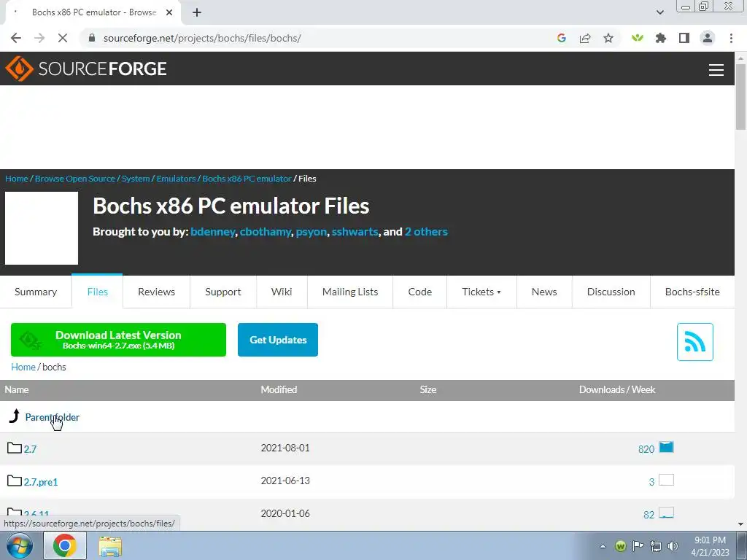Image resolution: width=747 pixels, height=560 pixels.
Task: Click Chrome icon in the taskbar
Action: pyautogui.click(x=65, y=545)
